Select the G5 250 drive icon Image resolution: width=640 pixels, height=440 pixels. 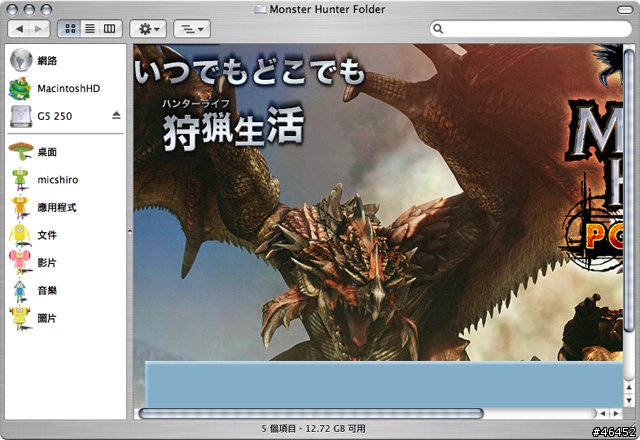pyautogui.click(x=21, y=116)
